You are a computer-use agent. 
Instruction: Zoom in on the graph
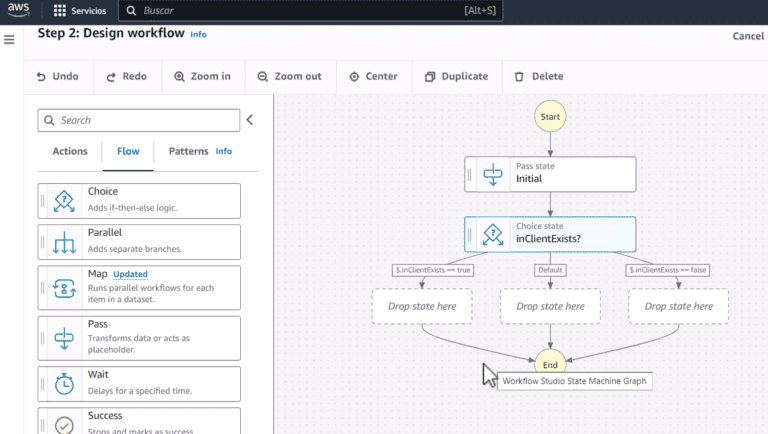coord(202,76)
